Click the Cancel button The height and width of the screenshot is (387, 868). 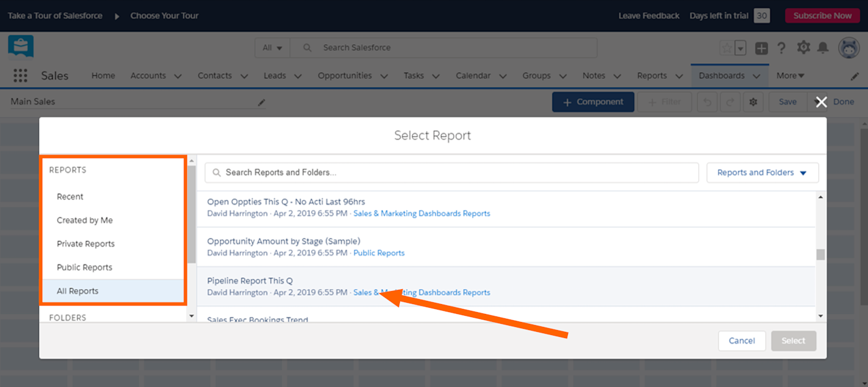(742, 341)
